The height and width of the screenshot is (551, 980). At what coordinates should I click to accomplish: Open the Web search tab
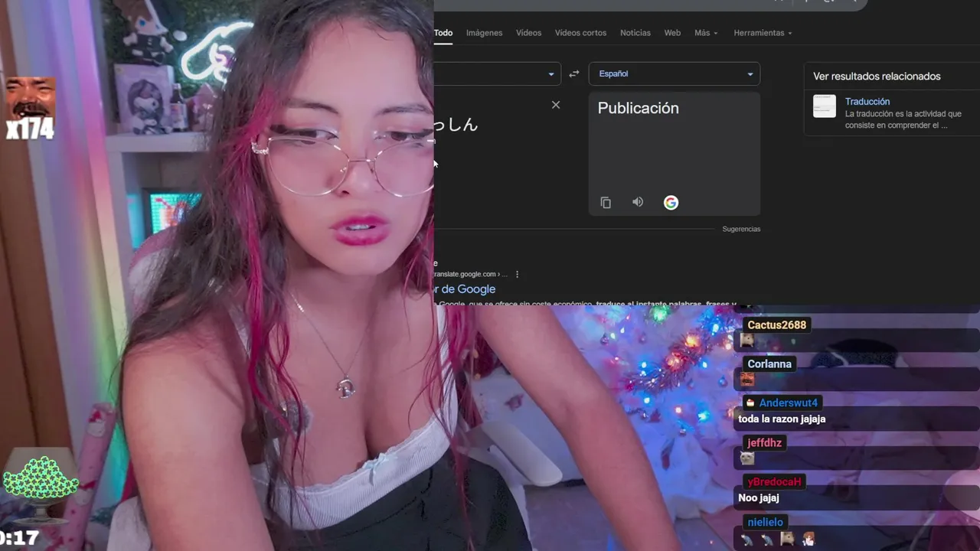click(672, 33)
